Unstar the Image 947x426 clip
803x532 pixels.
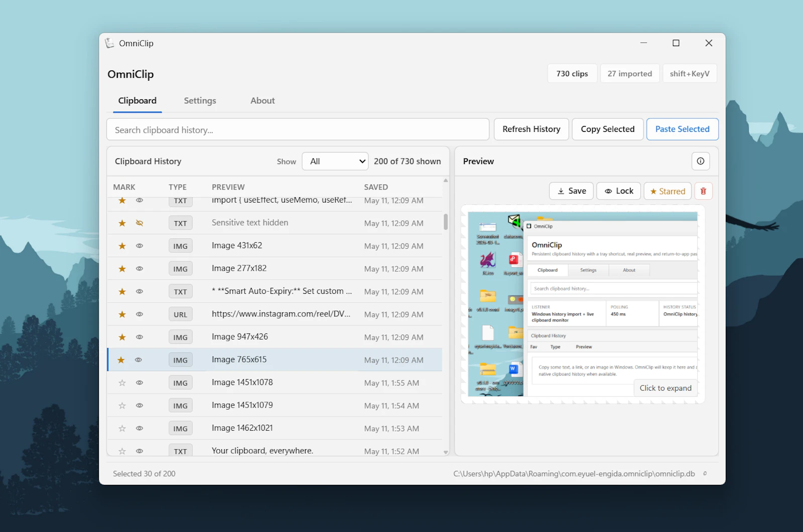[x=122, y=337]
